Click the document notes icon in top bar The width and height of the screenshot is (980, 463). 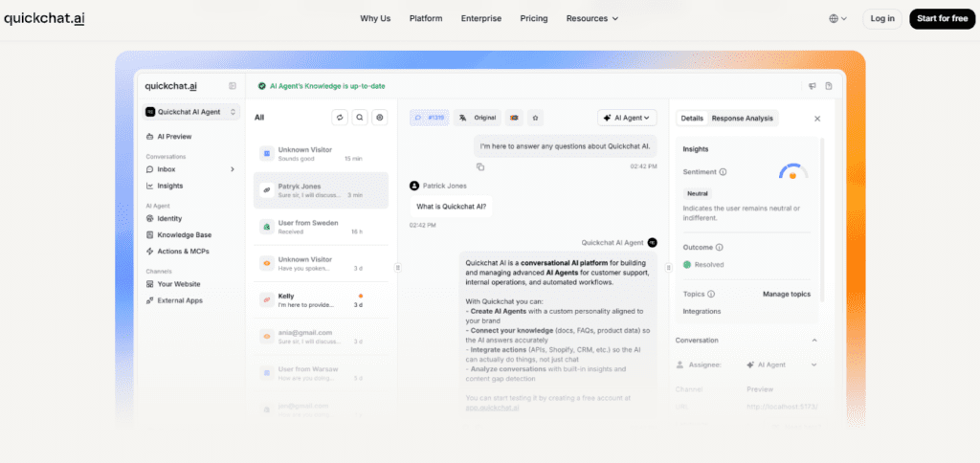tap(829, 86)
